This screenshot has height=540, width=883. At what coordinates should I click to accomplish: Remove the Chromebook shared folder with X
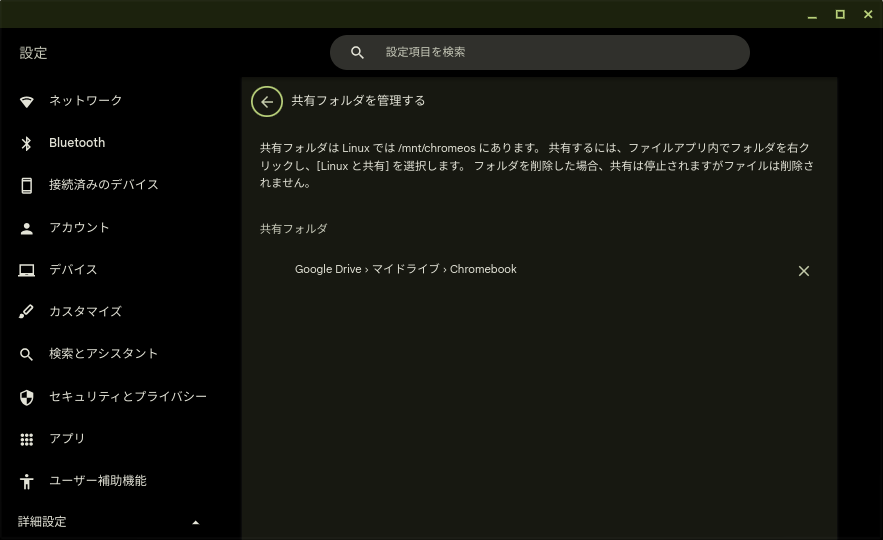804,271
